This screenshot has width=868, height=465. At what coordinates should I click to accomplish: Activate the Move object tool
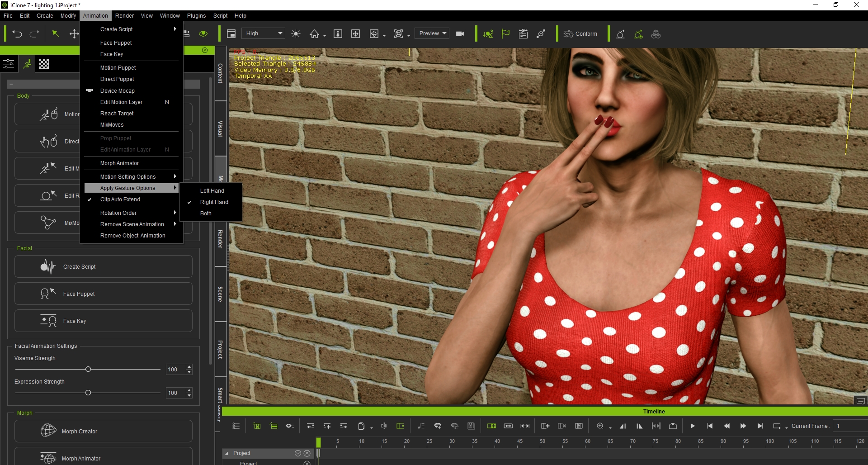click(74, 34)
